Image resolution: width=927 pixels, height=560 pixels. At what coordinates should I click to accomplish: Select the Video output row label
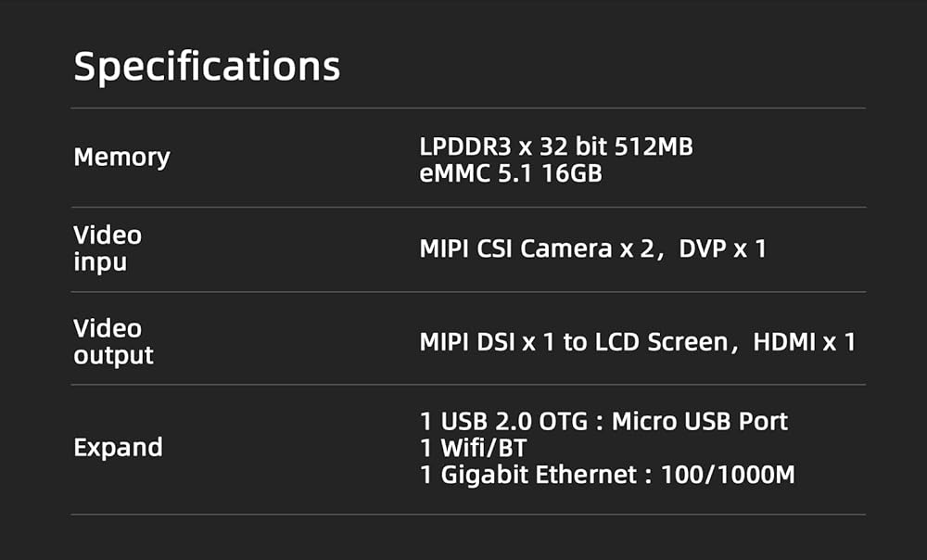click(x=113, y=341)
